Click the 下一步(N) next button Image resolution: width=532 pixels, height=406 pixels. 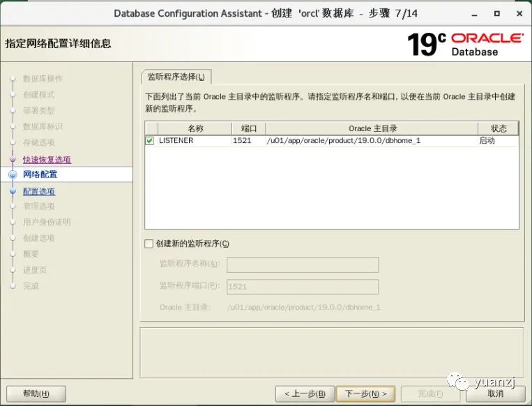pyautogui.click(x=365, y=393)
